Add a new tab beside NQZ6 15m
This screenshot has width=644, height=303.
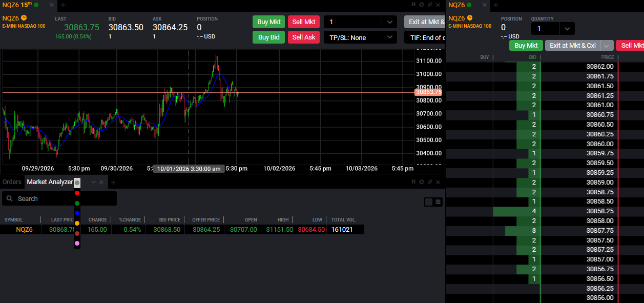pyautogui.click(x=63, y=5)
